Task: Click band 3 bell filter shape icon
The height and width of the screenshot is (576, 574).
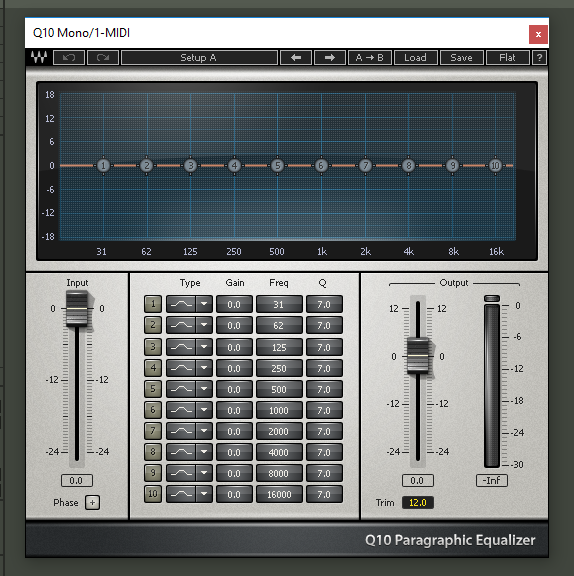Action: point(181,347)
